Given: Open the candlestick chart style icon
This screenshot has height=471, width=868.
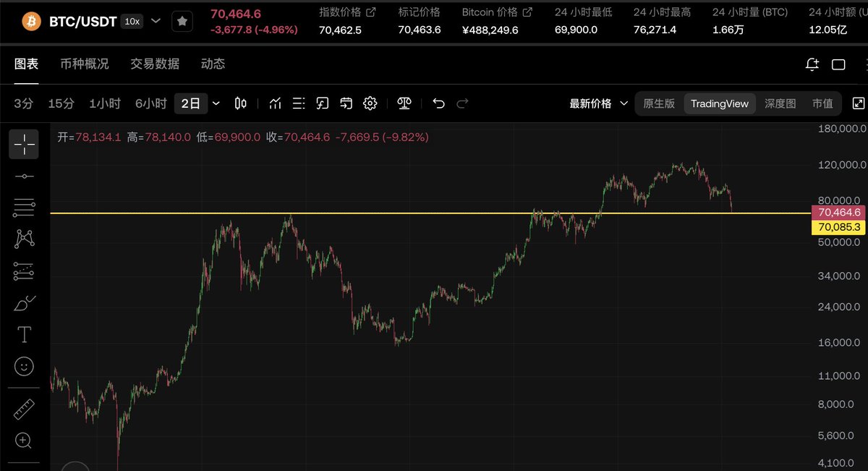Looking at the screenshot, I should click(241, 103).
